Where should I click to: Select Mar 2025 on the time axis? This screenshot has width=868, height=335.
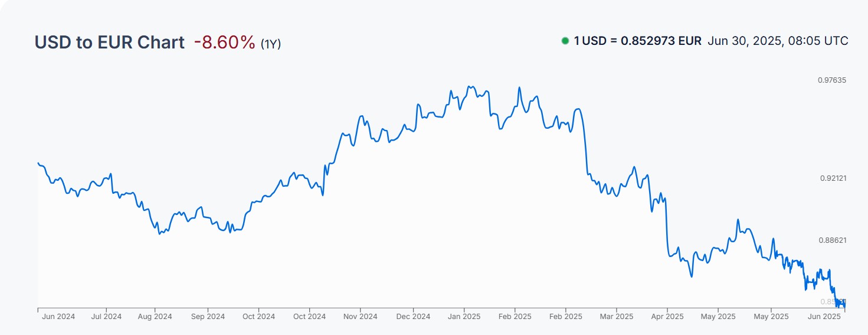click(x=616, y=317)
